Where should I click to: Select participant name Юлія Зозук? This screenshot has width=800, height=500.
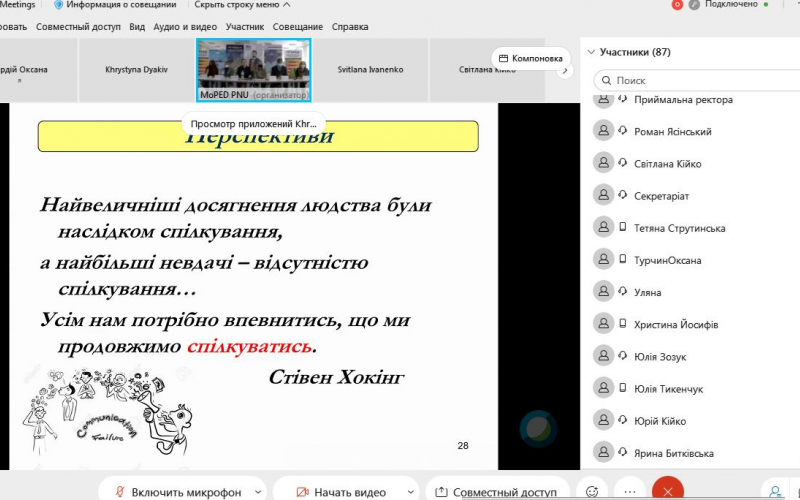click(x=660, y=357)
